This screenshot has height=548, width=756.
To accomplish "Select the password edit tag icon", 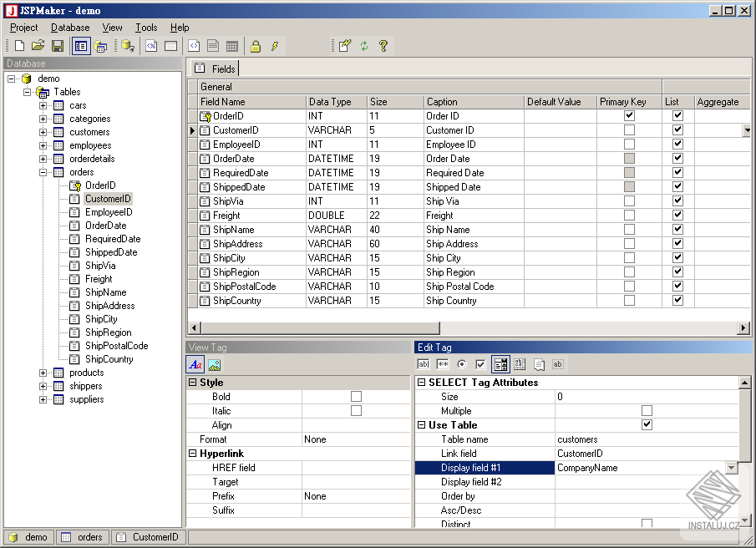I will click(442, 364).
